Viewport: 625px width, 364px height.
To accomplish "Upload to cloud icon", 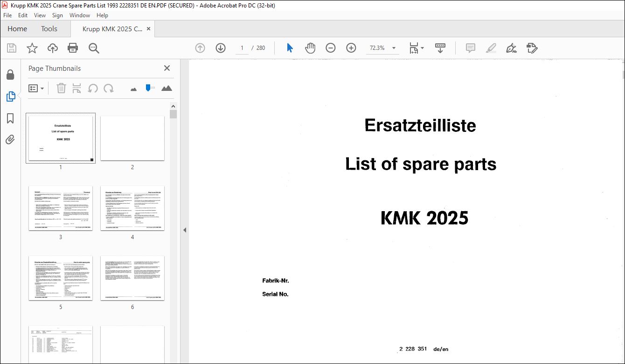I will coord(53,48).
